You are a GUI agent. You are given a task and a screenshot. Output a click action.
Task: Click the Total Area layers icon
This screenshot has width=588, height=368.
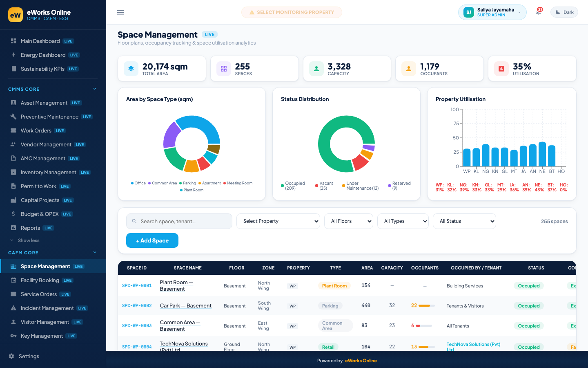click(x=131, y=69)
